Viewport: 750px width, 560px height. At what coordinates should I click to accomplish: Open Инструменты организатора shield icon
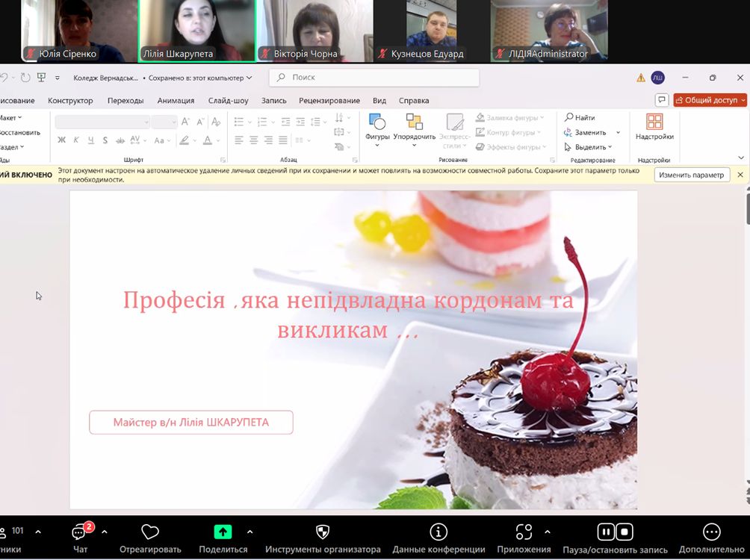point(323,532)
